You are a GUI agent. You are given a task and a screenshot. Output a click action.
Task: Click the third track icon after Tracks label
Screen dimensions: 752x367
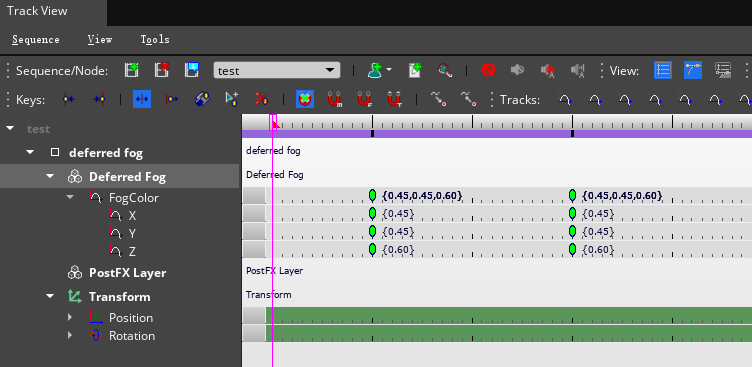pos(624,99)
